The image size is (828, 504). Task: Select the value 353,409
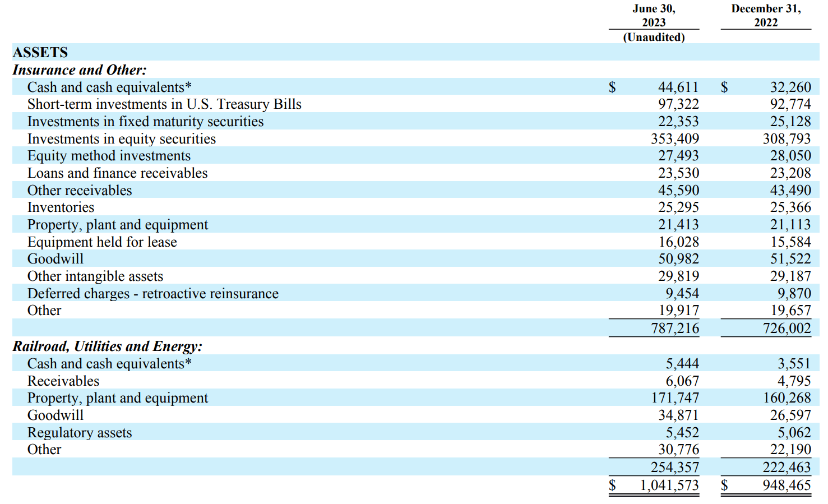click(675, 139)
